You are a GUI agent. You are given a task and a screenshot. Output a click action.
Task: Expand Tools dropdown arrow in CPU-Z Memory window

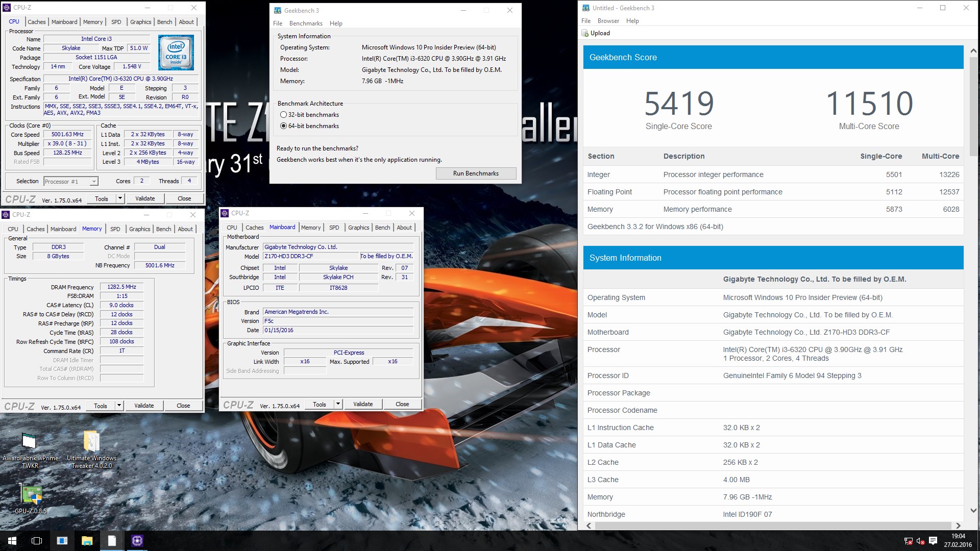click(119, 406)
